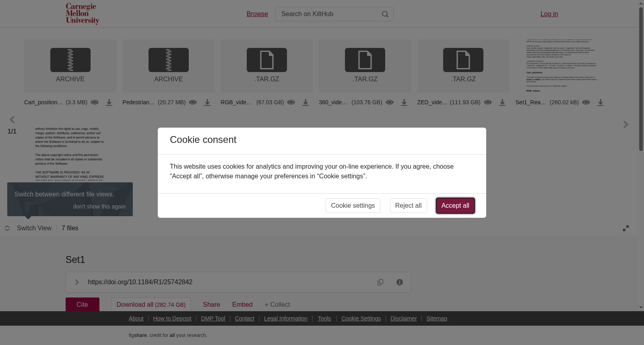
Task: Enter fullscreen file viewer mode
Action: 626,228
